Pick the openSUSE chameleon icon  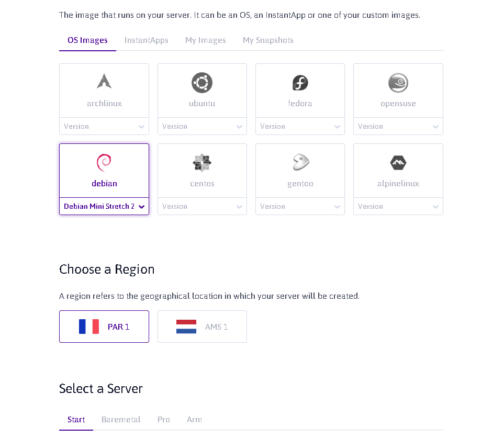click(x=398, y=83)
